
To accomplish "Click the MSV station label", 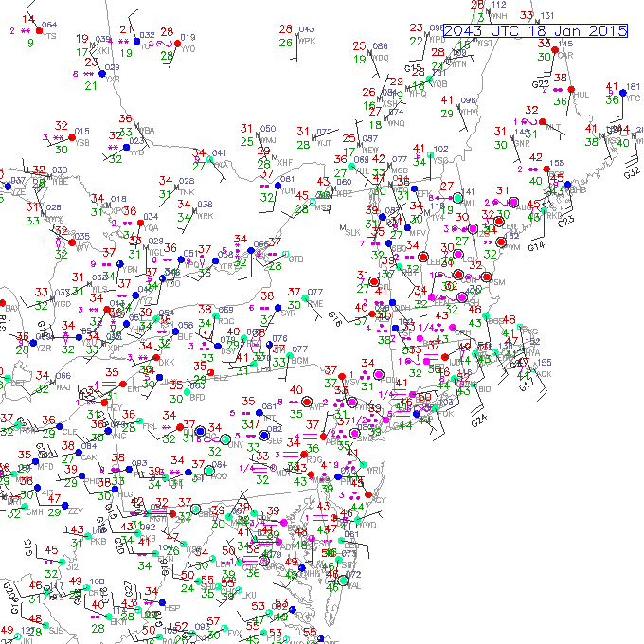I will (x=352, y=382).
